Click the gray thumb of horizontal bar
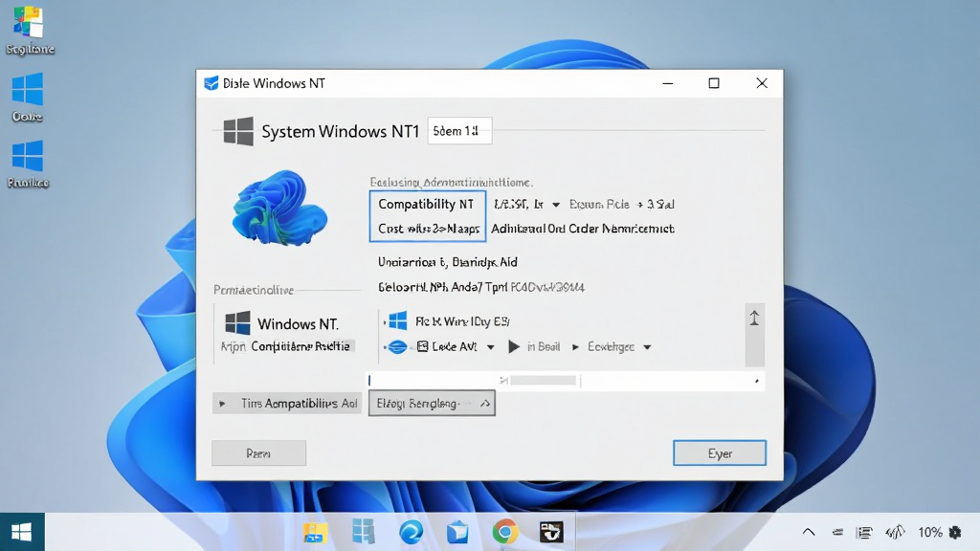980x551 pixels. click(544, 381)
